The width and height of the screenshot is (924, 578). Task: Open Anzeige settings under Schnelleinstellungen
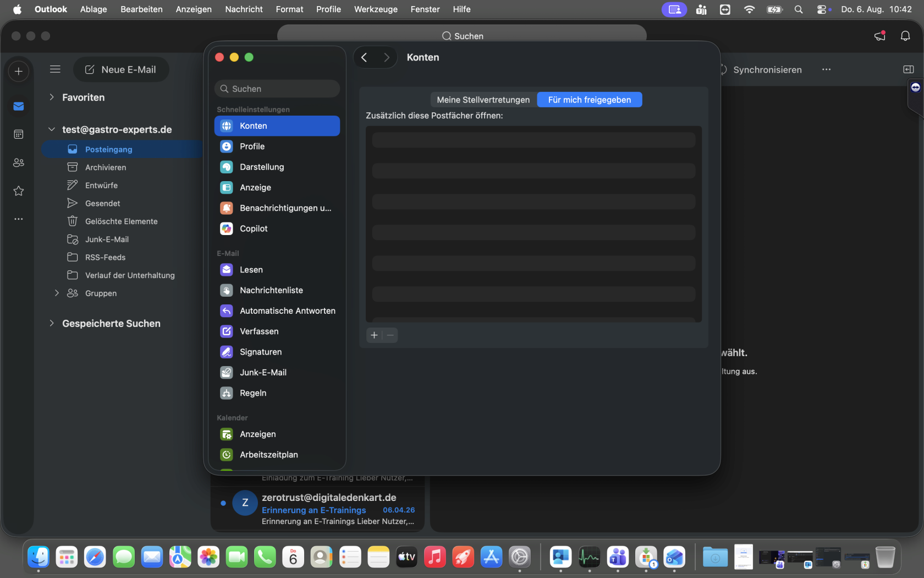coord(277,188)
